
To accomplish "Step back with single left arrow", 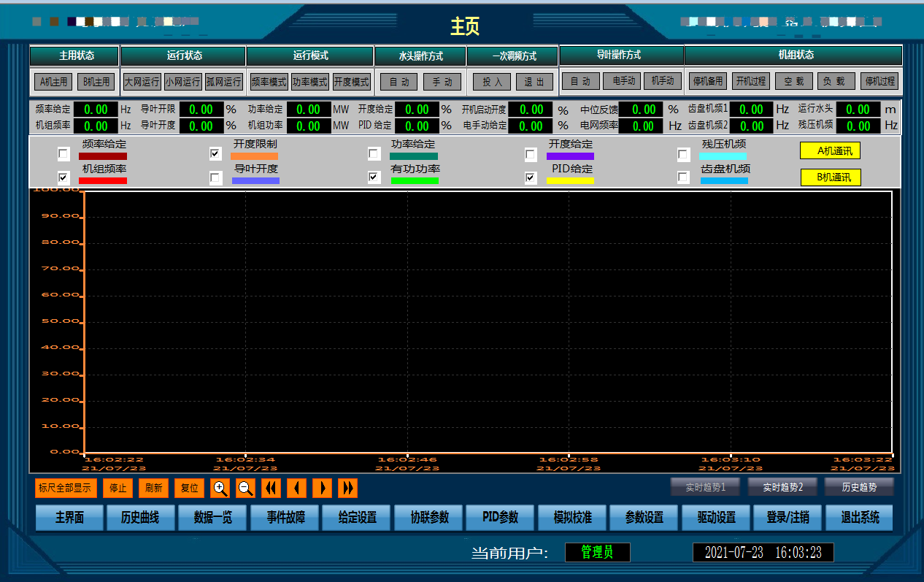I will pos(296,488).
